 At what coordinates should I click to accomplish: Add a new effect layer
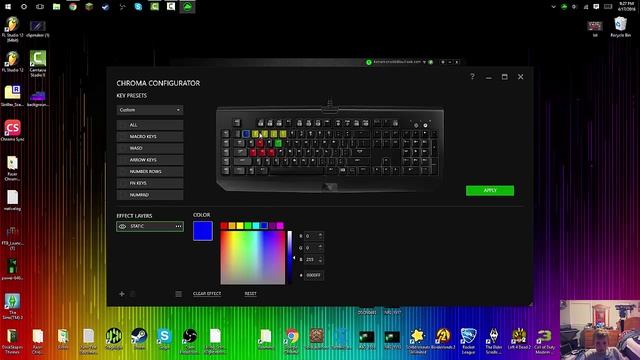coord(122,293)
